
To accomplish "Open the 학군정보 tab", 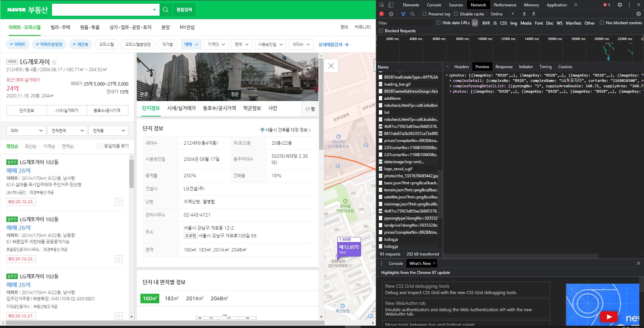I will coord(252,108).
